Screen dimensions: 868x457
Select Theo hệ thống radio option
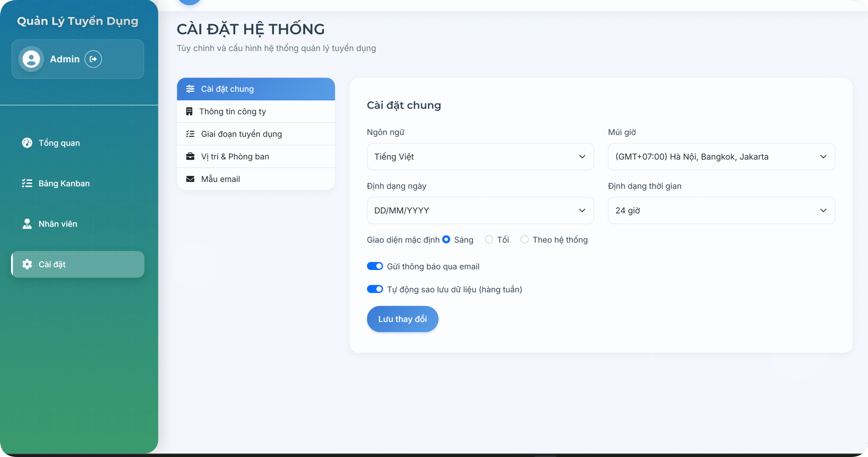pyautogui.click(x=524, y=240)
